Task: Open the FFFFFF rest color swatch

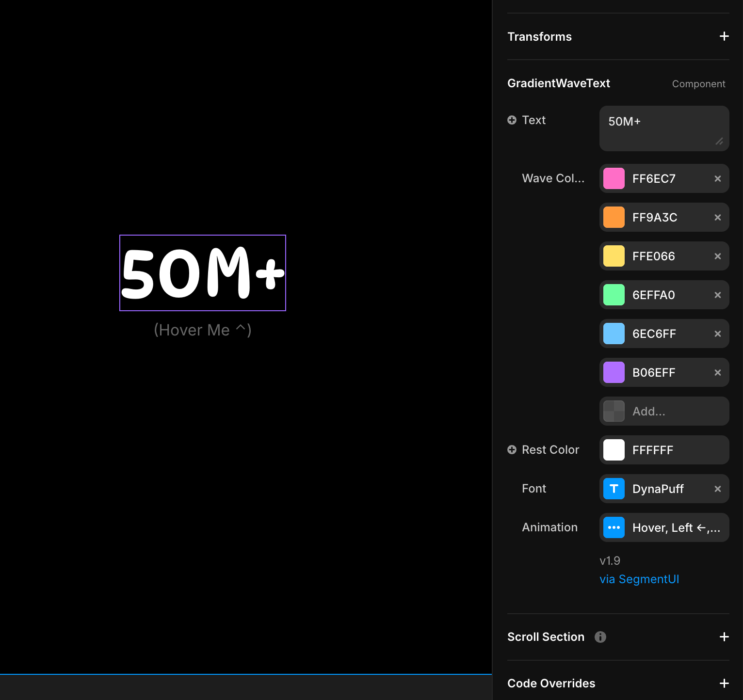Action: coord(614,450)
